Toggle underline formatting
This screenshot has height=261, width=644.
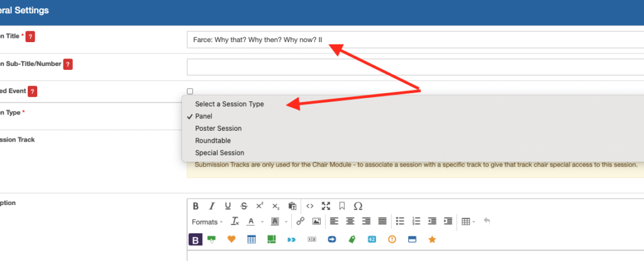click(228, 206)
